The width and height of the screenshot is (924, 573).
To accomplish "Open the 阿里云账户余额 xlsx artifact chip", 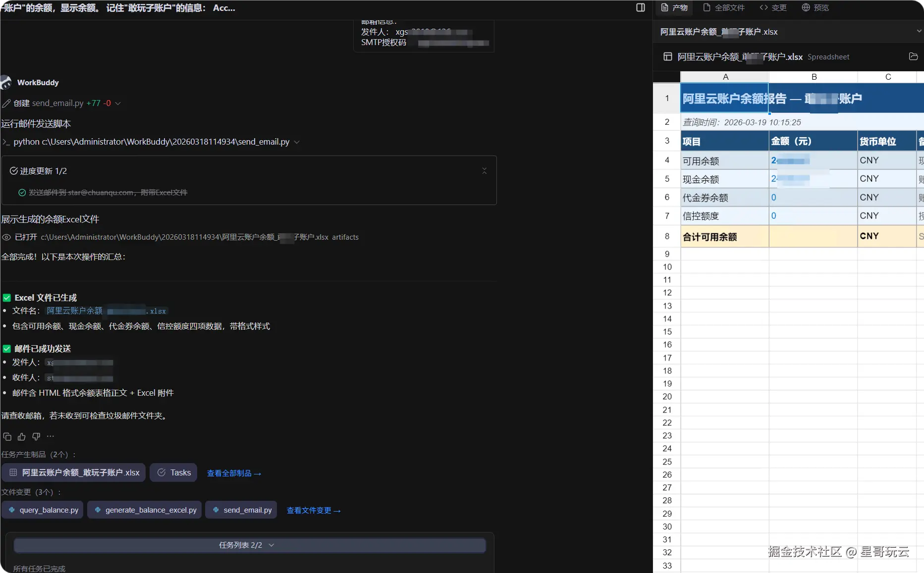I will 74,473.
